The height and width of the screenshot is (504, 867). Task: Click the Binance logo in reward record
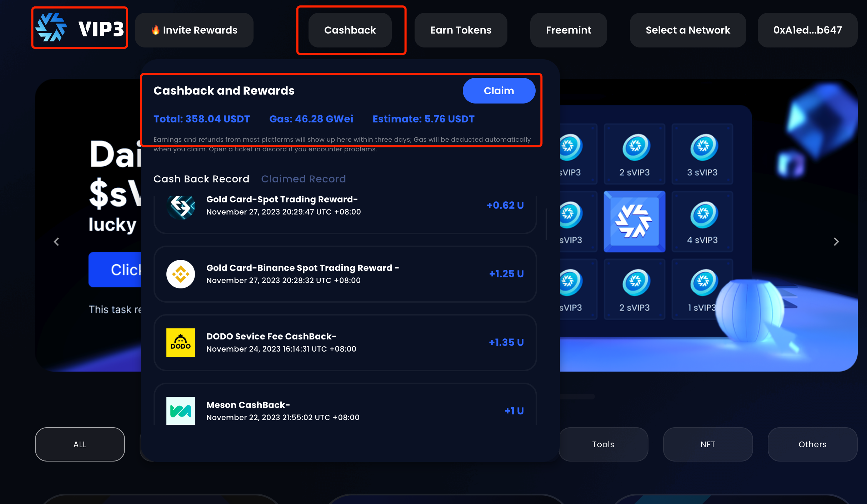(x=181, y=274)
